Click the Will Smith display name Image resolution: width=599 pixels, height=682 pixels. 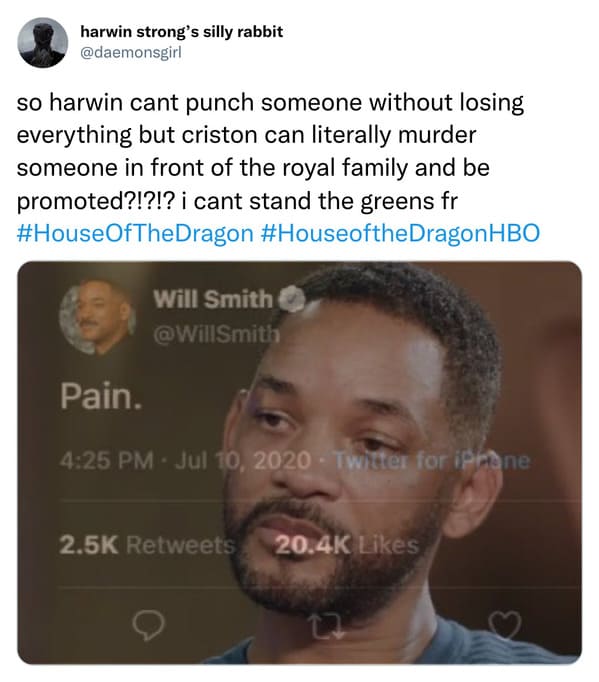213,299
